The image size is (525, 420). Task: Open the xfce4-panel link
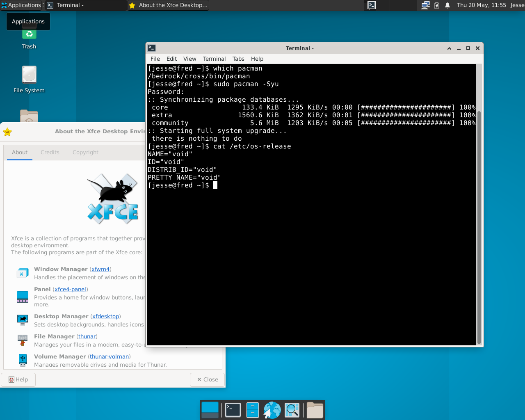pyautogui.click(x=70, y=289)
